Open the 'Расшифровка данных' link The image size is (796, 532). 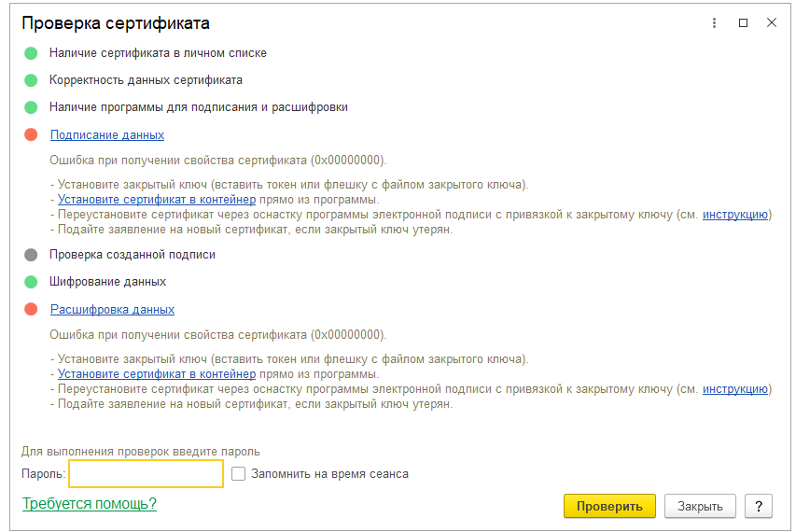(x=112, y=310)
